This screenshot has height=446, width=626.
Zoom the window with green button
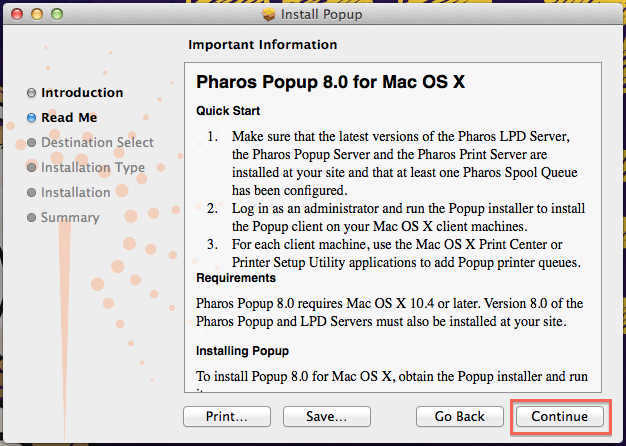pyautogui.click(x=57, y=14)
